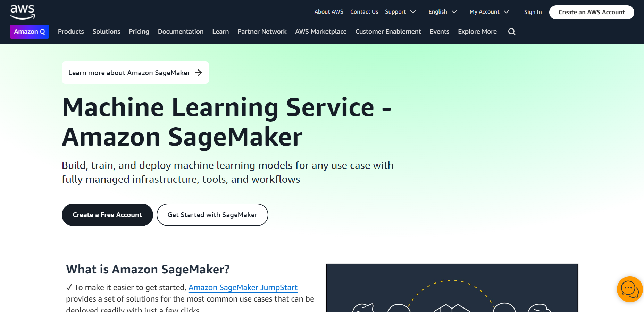Screen dimensions: 644x312
Task: Open the Amazon SageMaker JumpStart link
Action: [243, 287]
